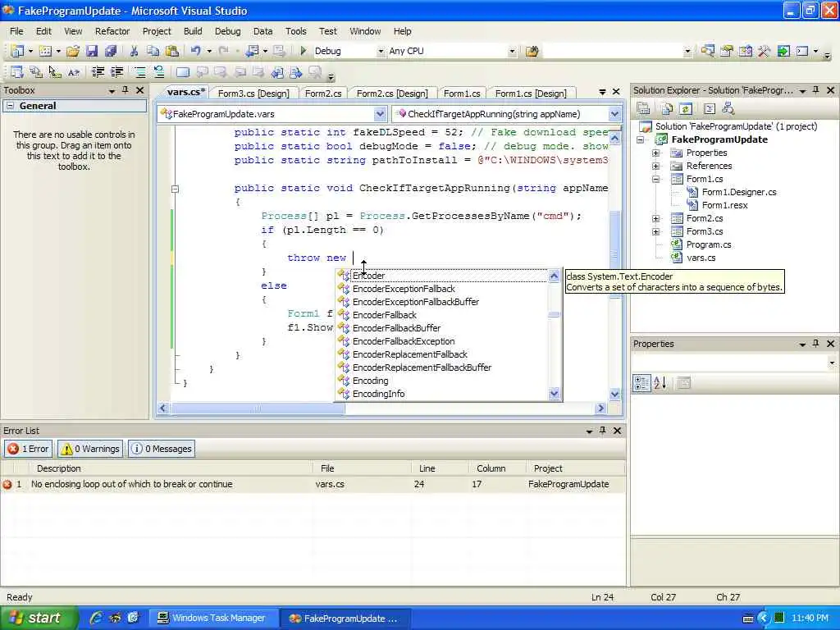The height and width of the screenshot is (630, 840).
Task: Click the Open File folder icon
Action: tap(73, 51)
